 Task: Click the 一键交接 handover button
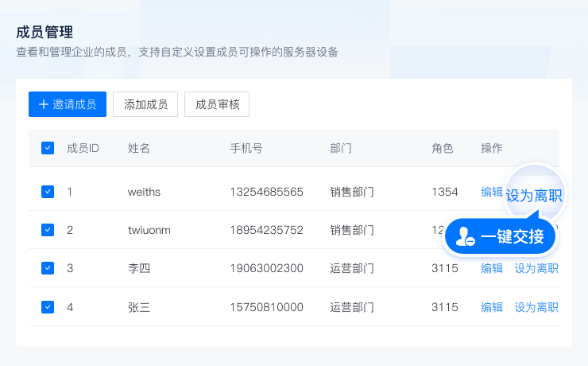(x=501, y=236)
